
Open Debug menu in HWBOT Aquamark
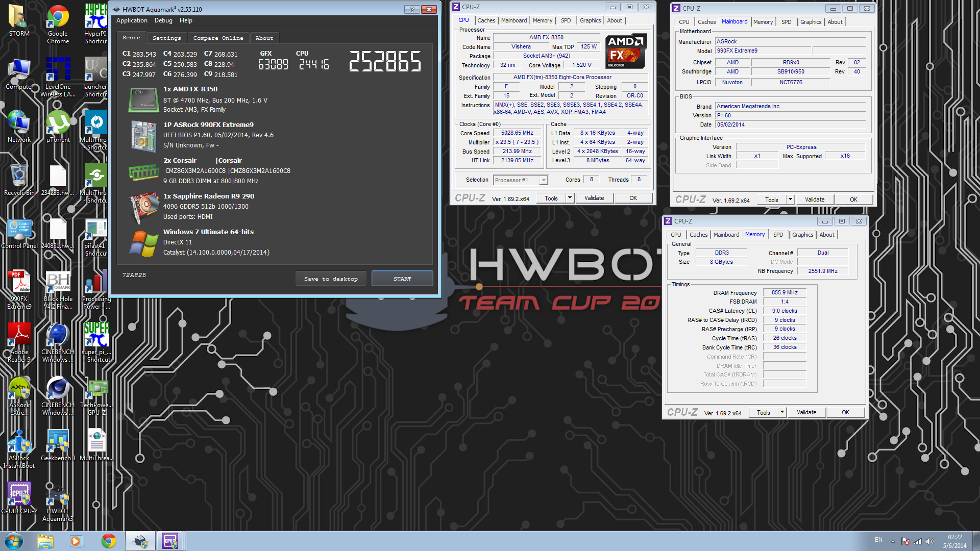(163, 20)
